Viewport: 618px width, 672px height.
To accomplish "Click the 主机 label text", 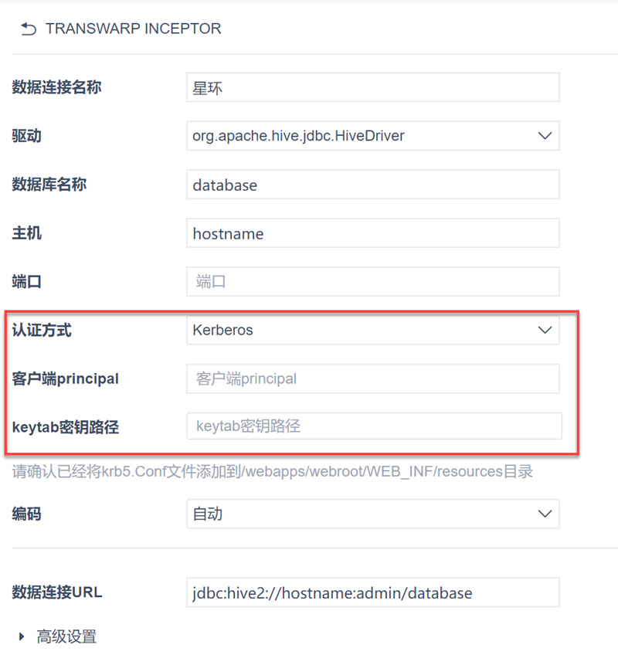I will tap(27, 233).
